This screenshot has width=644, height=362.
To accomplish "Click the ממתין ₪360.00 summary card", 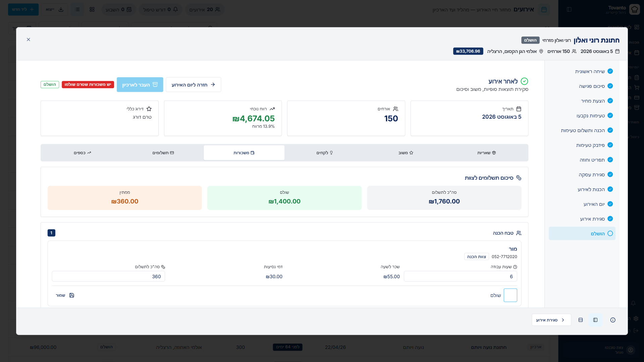I will [x=125, y=198].
